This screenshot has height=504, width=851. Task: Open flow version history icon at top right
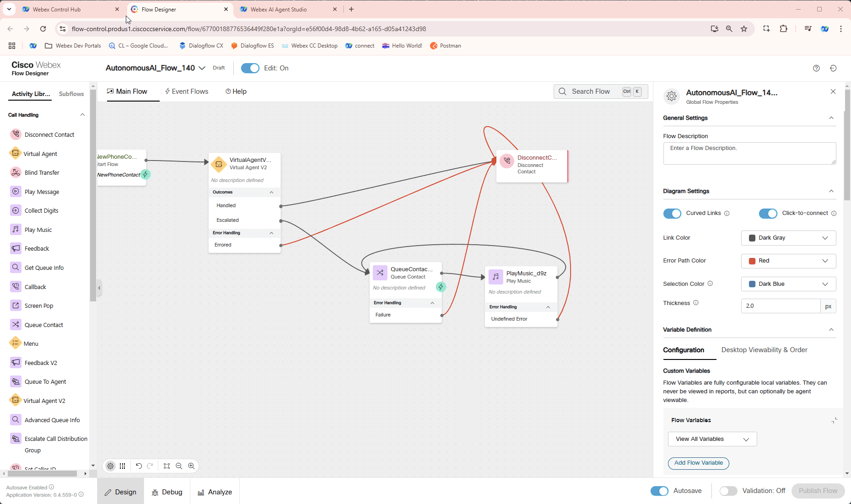pos(833,68)
